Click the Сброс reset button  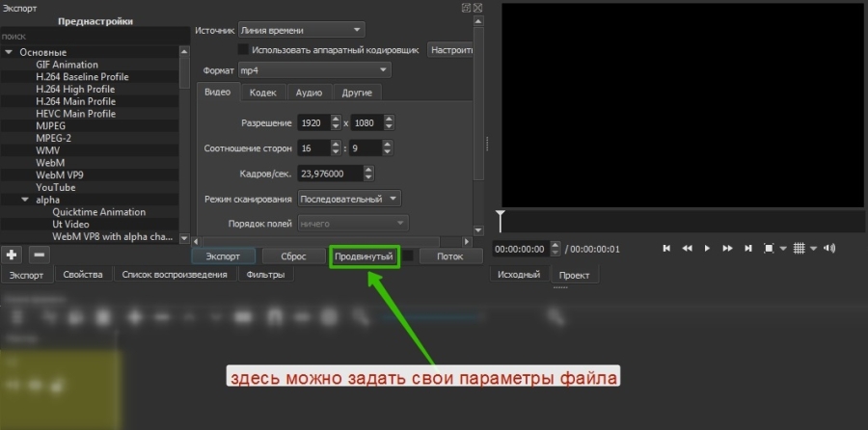tap(292, 256)
